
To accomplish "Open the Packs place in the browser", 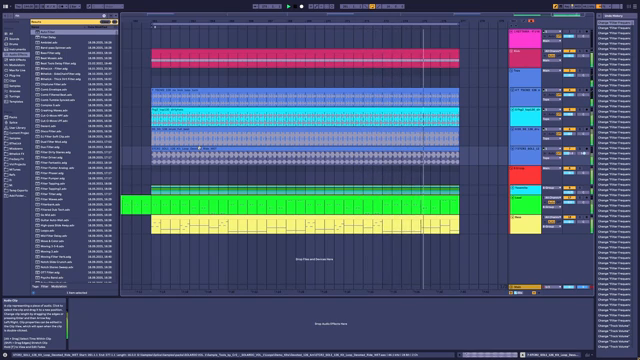I will (13, 117).
